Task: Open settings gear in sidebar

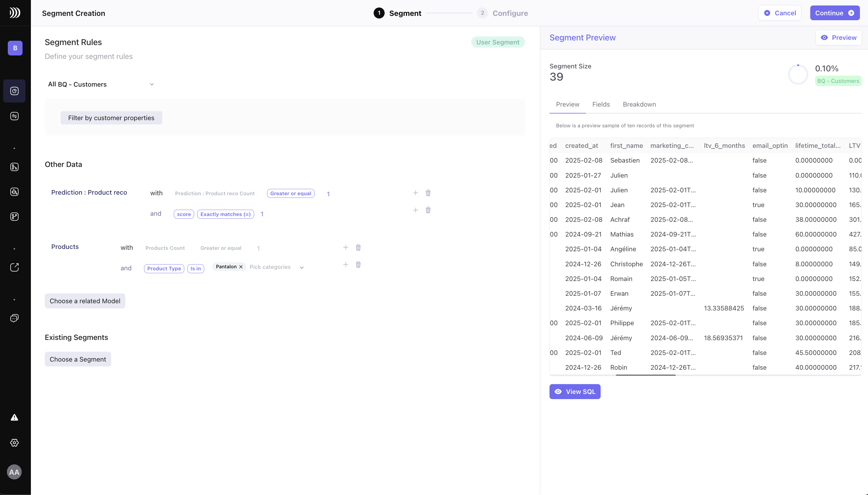Action: [x=14, y=443]
